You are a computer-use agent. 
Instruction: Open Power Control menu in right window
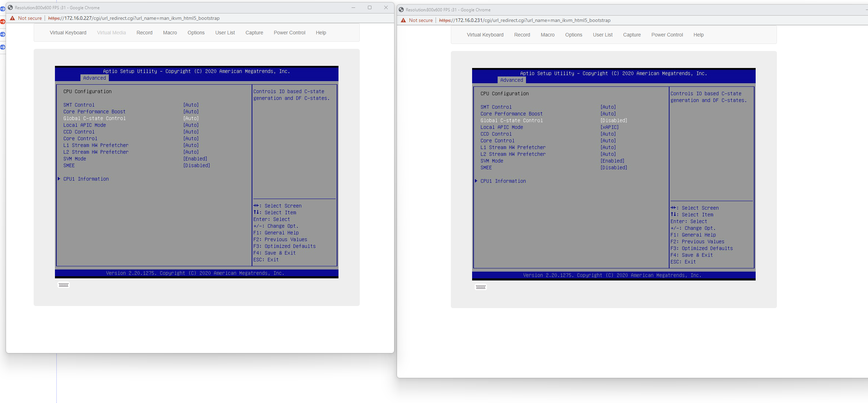[667, 35]
